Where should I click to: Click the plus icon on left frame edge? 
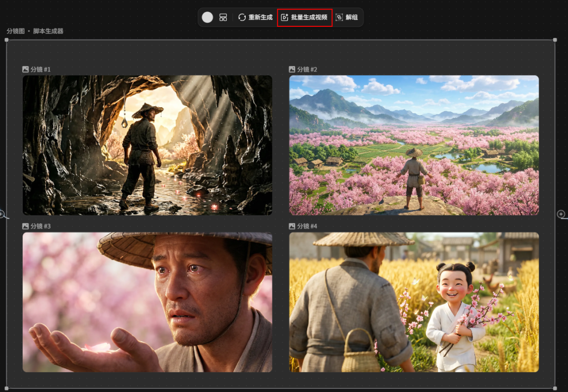2,214
